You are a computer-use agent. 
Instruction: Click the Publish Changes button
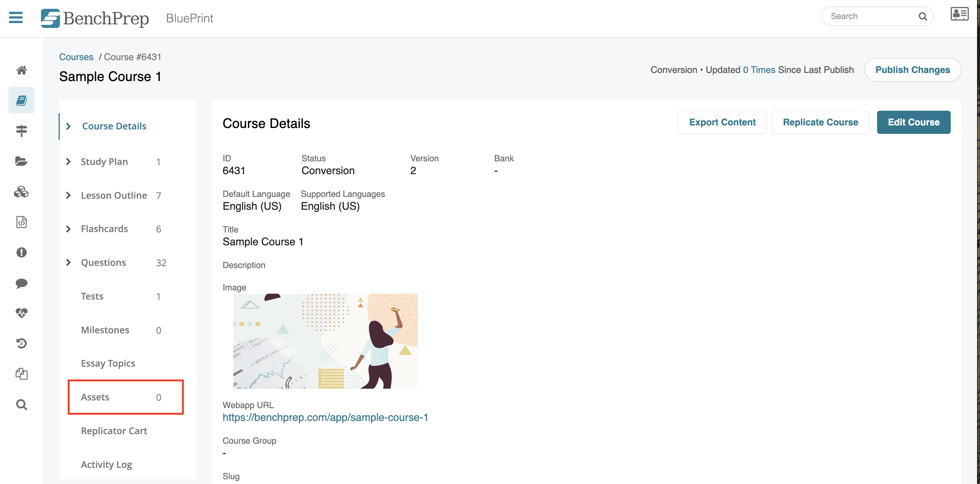[913, 70]
